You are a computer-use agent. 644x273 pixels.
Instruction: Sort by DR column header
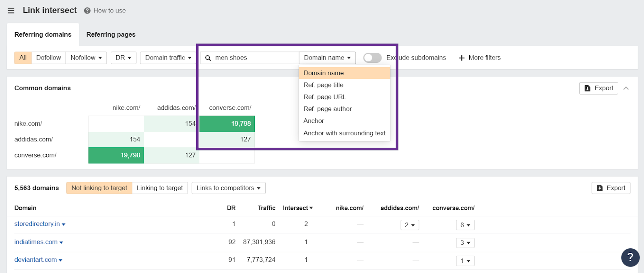click(231, 208)
